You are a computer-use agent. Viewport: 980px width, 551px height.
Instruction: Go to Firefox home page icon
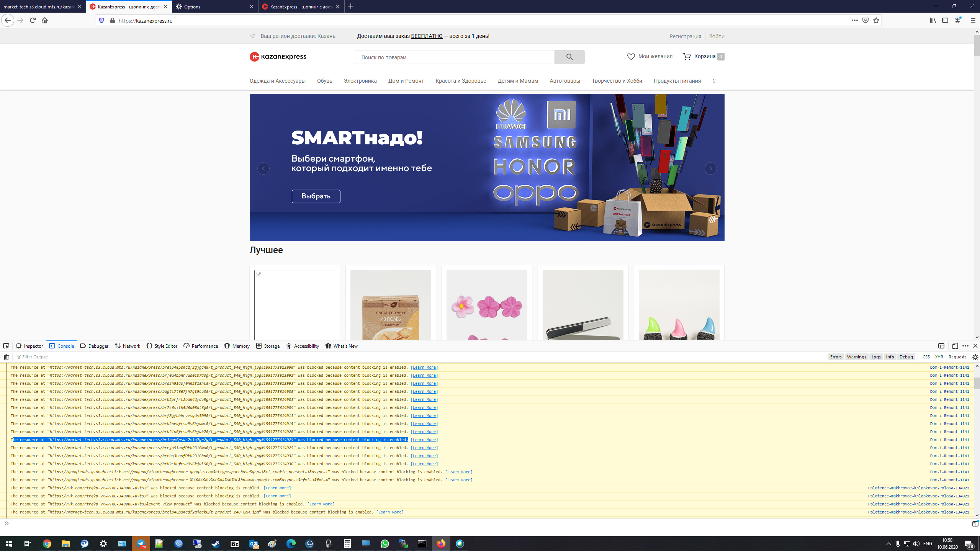(45, 20)
